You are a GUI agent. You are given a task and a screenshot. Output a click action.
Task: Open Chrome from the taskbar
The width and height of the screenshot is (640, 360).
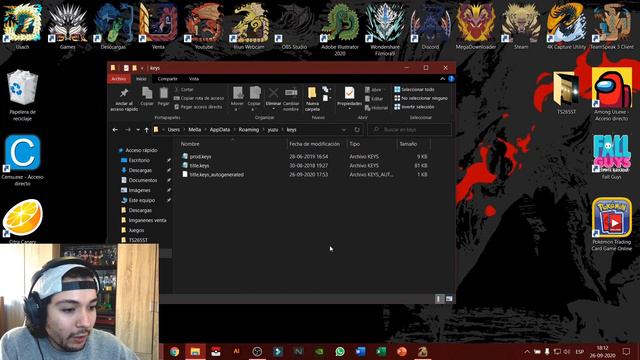pyautogui.click(x=174, y=351)
